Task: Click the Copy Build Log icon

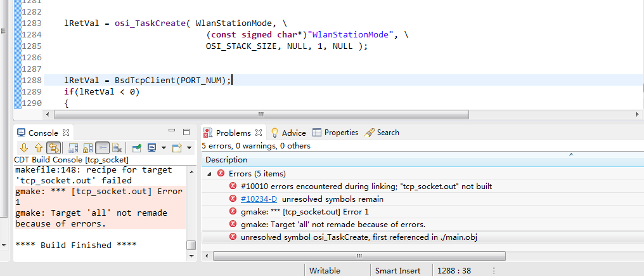Action: coord(72,148)
